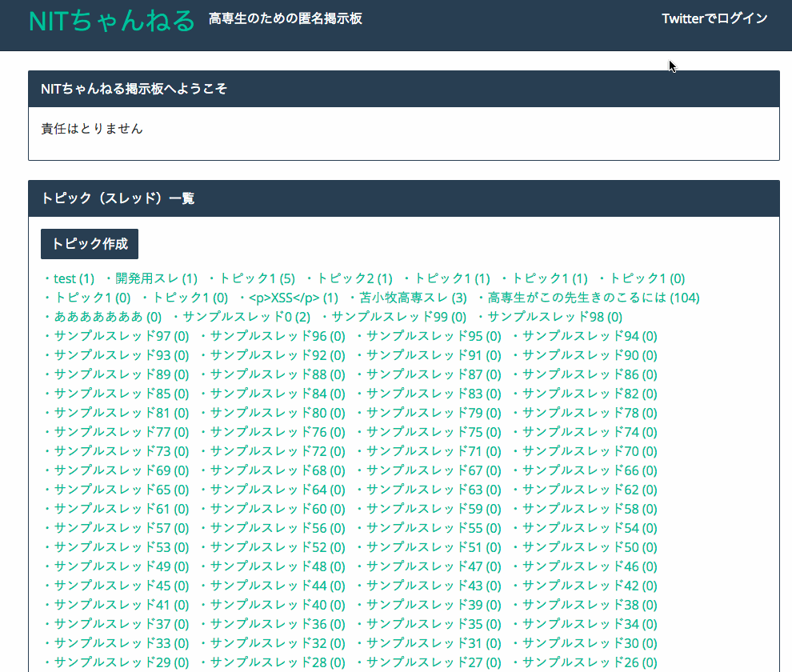
Task: Click thread サンプルスレッド69 (0)
Action: (x=122, y=470)
